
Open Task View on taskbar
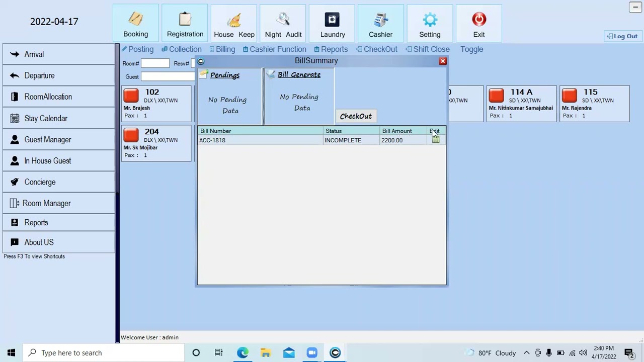point(219,353)
